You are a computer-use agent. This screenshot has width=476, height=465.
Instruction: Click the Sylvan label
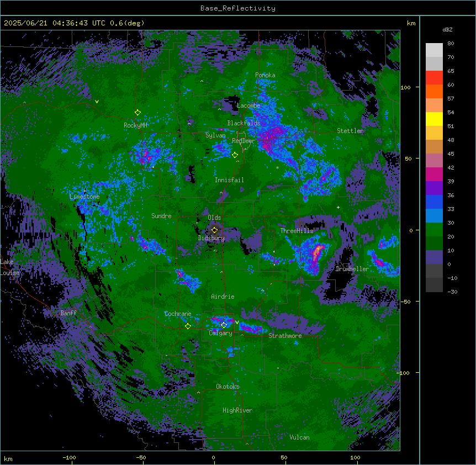215,135
